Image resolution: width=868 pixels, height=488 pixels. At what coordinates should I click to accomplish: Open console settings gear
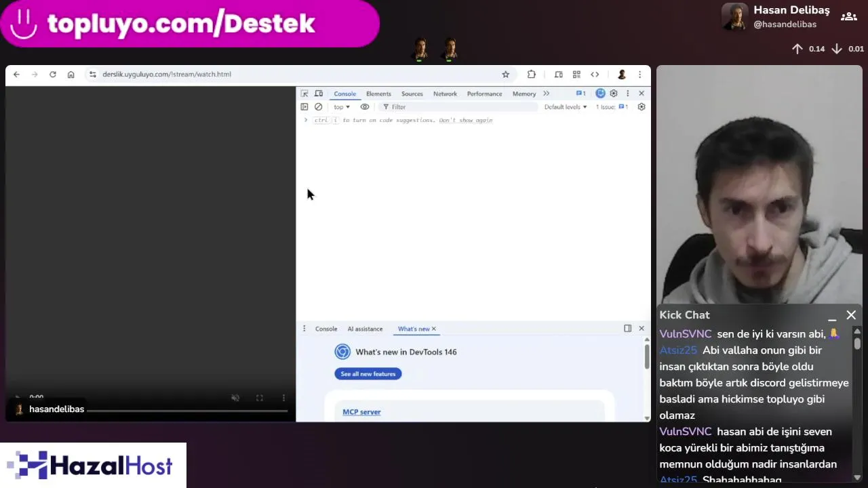tap(642, 107)
